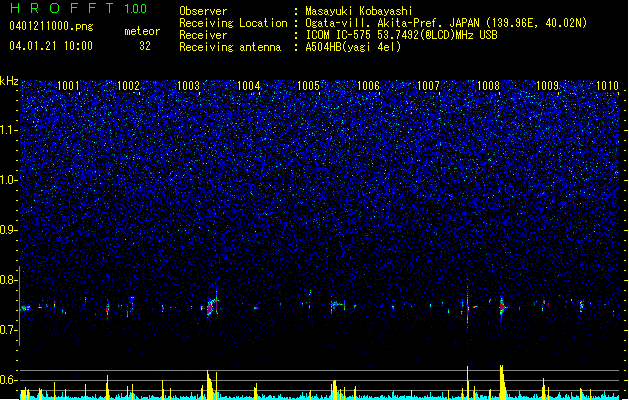
Task: Click the 0.6 kHz frequency axis label
Action: 9,380
